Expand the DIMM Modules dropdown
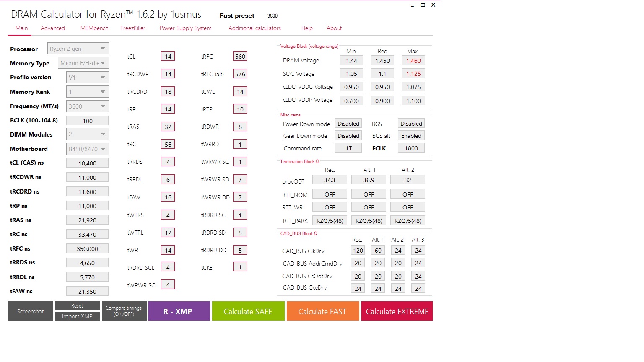Screen dimensions: 644x362 (x=88, y=134)
